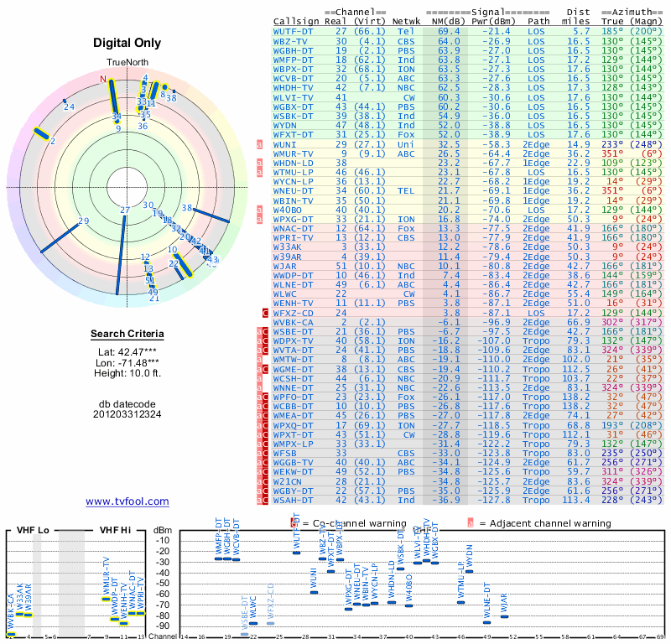The height and width of the screenshot is (644, 671).
Task: Click the Callsign column header
Action: 296,22
